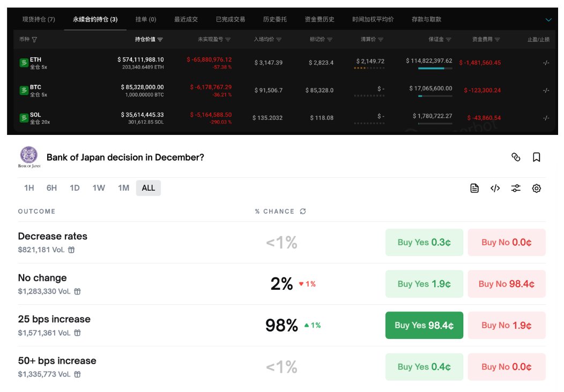Select the 1H time range
The image size is (564, 392).
coord(29,188)
